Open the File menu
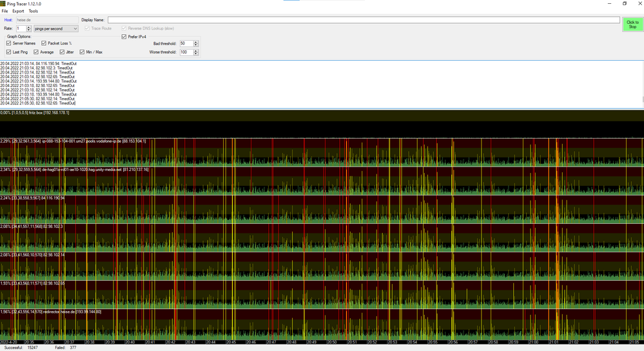The image size is (644, 351). click(5, 11)
